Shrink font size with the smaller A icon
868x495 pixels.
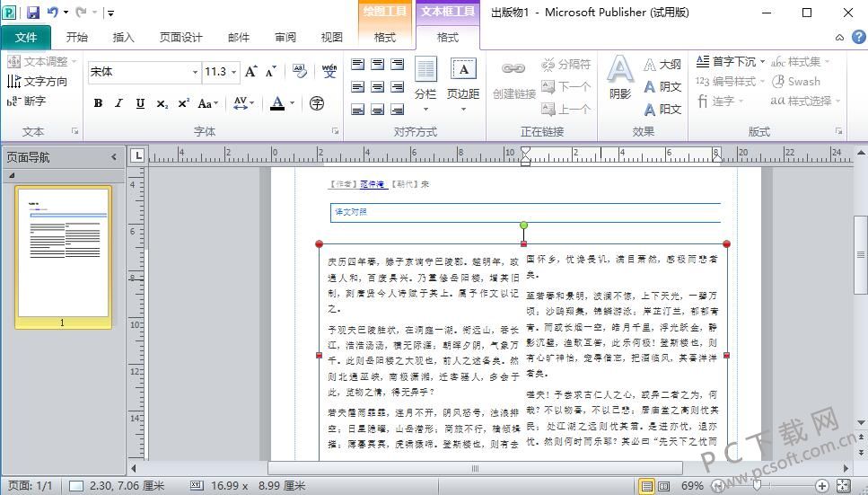[271, 72]
